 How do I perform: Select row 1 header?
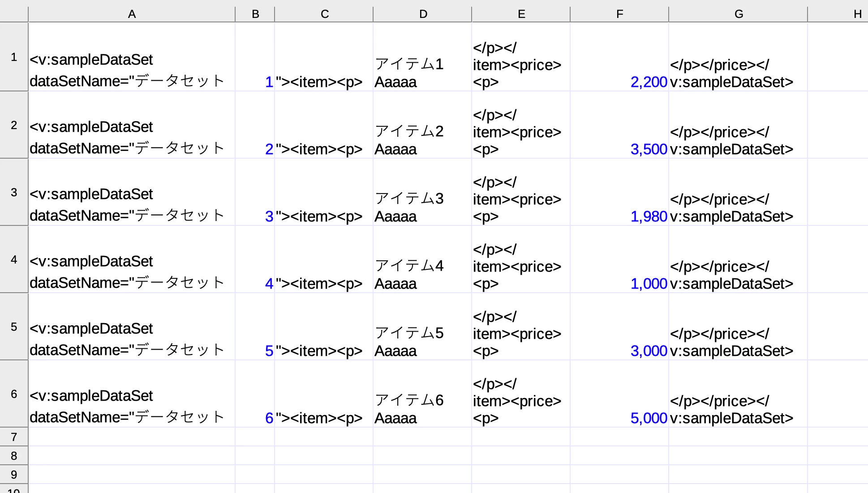coord(14,57)
